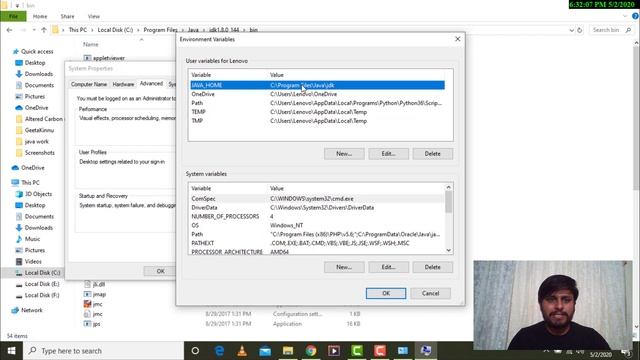Image resolution: width=640 pixels, height=360 pixels.
Task: Select TEMP user variable row
Action: pyautogui.click(x=318, y=112)
